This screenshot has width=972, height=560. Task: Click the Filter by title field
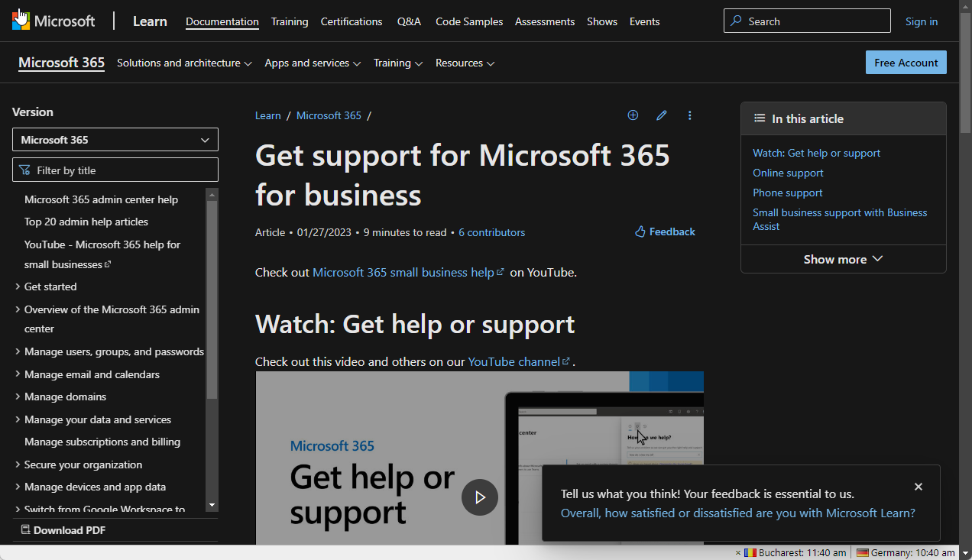tap(115, 170)
